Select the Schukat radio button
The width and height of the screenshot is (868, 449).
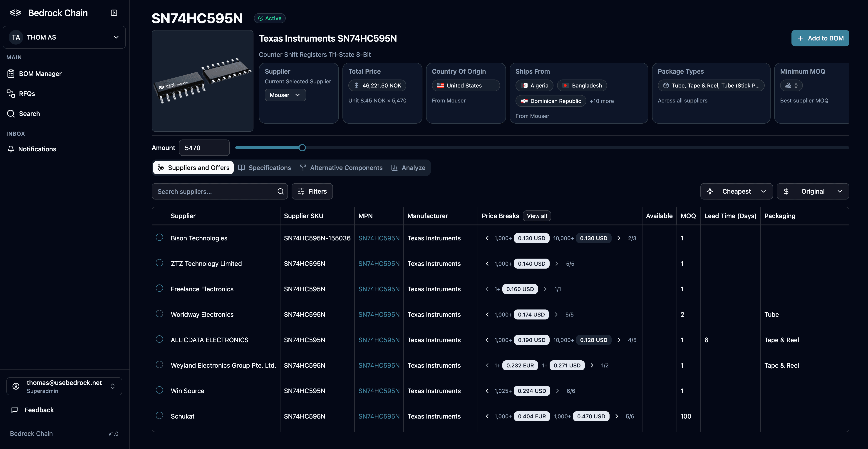(159, 415)
